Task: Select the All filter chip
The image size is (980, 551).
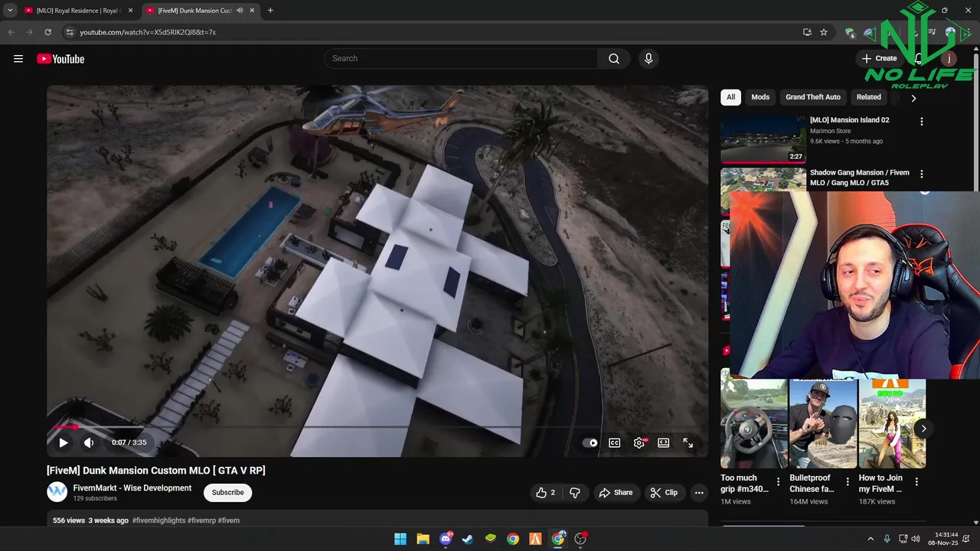Action: point(730,97)
